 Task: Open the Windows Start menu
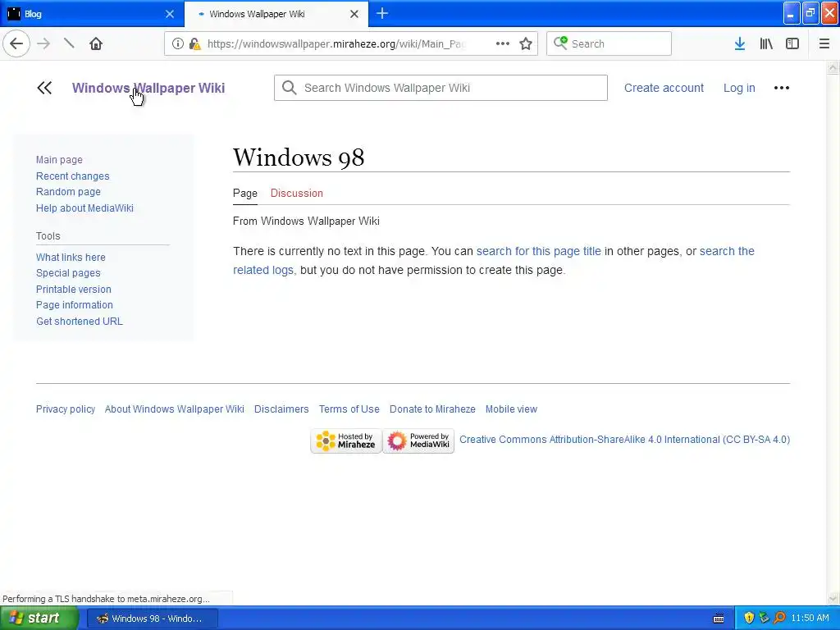(x=39, y=619)
